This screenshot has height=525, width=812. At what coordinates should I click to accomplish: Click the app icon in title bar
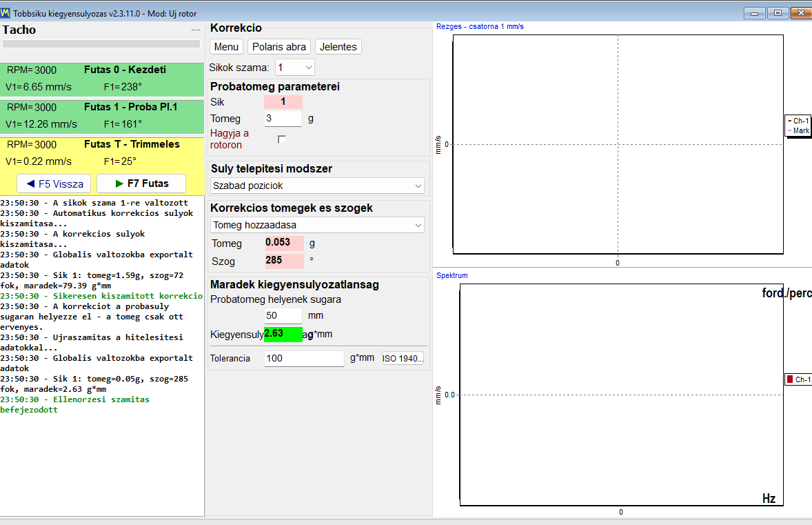tap(6, 13)
